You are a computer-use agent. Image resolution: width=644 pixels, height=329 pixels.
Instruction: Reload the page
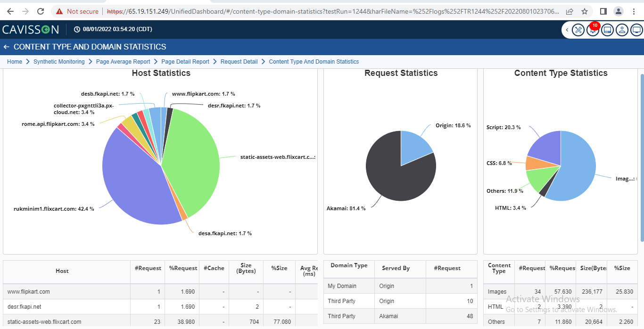point(41,11)
